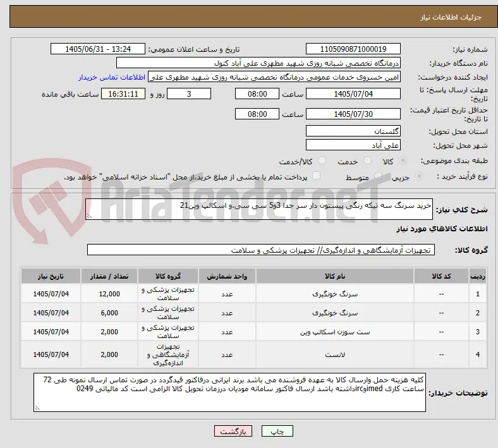This screenshot has width=498, height=448.
Task: Click the کد کالا column header
Action: (x=441, y=276)
